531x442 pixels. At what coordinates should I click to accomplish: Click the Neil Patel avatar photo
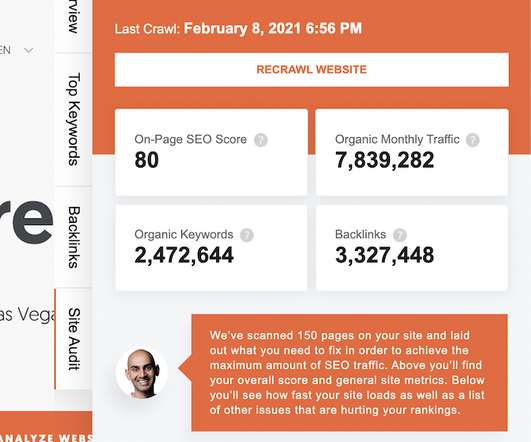tap(142, 373)
